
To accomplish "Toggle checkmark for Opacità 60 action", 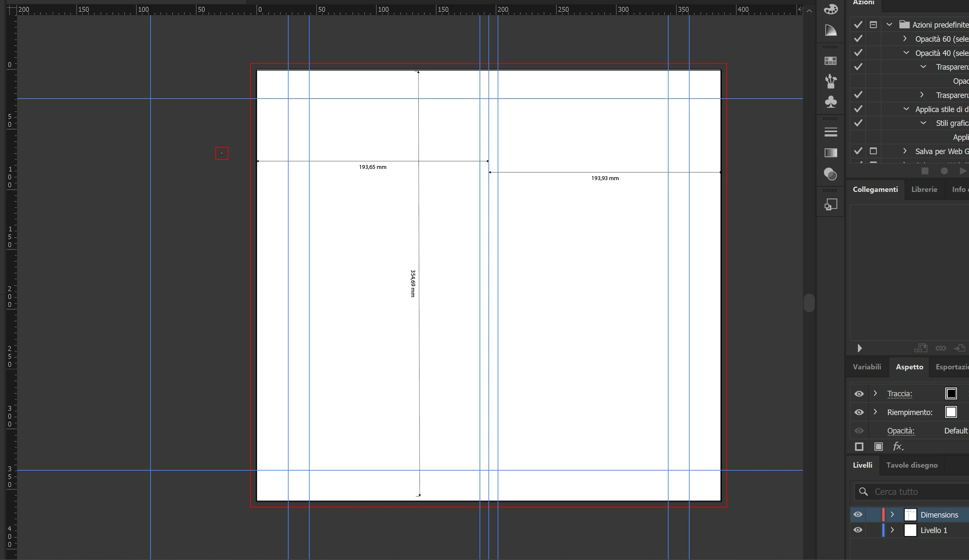I will [858, 39].
